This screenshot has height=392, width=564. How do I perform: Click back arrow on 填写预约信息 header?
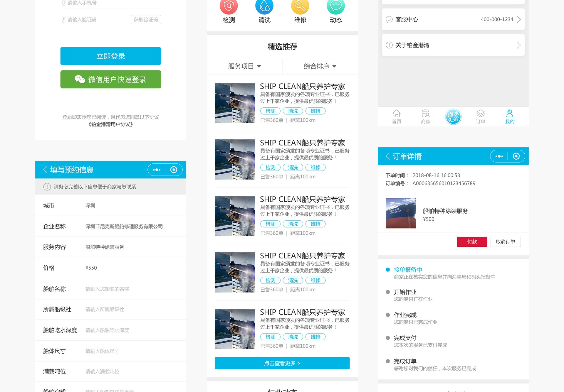[45, 170]
